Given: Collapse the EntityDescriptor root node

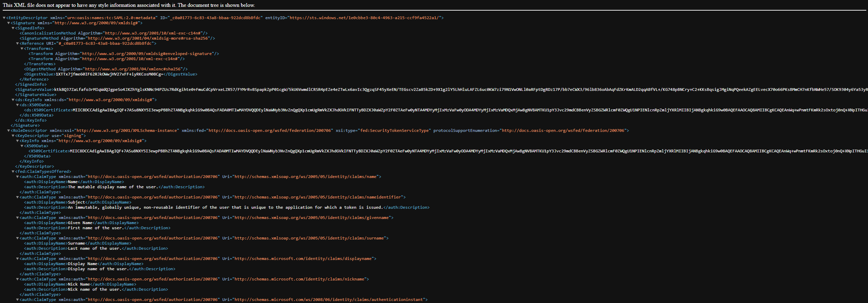Looking at the screenshot, I should pyautogui.click(x=4, y=18).
